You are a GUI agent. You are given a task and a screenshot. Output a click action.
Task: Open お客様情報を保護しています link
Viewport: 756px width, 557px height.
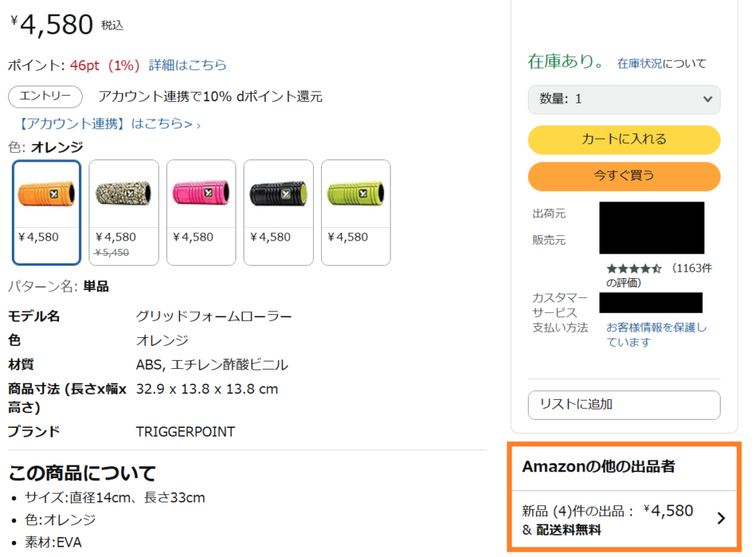tap(656, 334)
